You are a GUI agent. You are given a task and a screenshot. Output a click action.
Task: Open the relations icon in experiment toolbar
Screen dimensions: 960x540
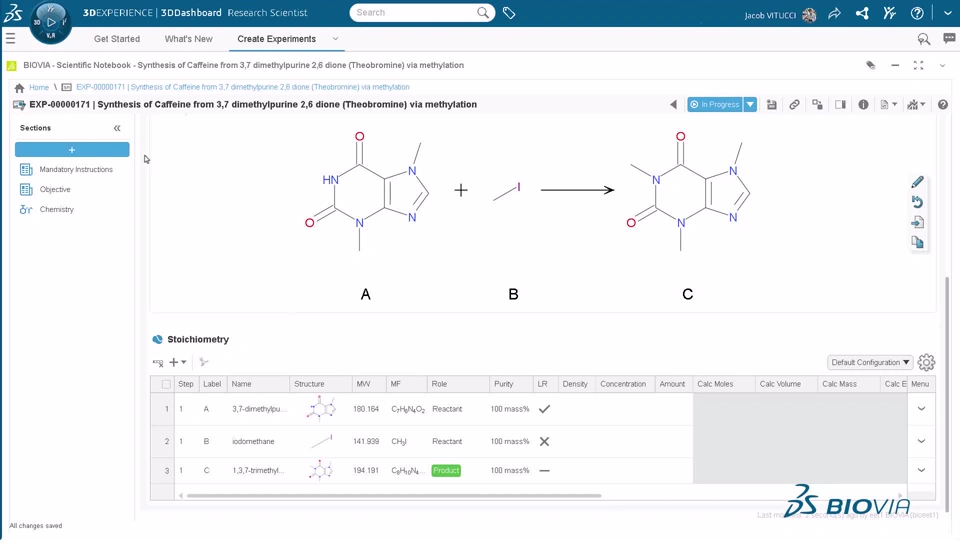point(817,105)
